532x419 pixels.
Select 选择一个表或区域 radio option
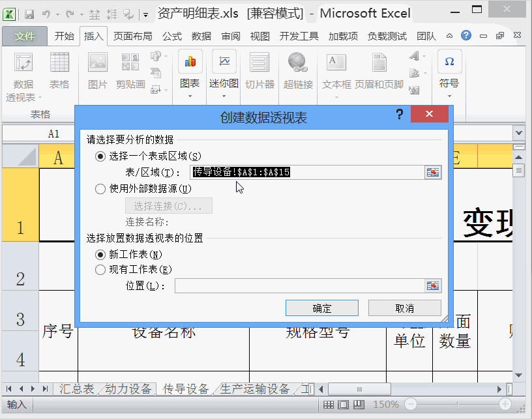100,156
